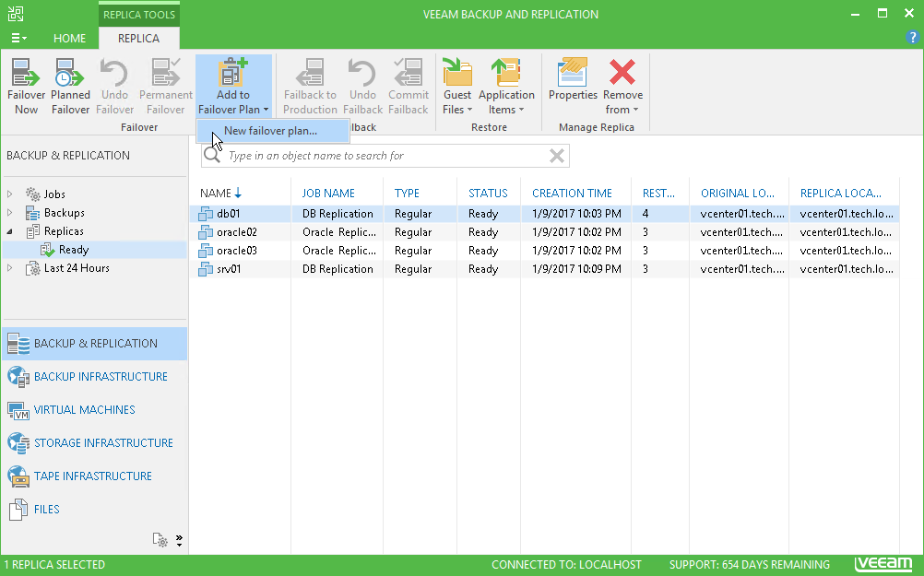
Task: Sort by CREATION TIME column
Action: pos(572,194)
